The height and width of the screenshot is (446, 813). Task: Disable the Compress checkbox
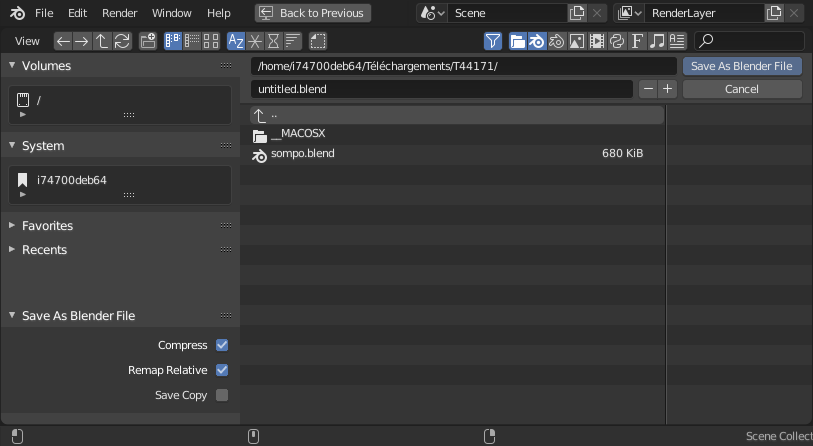pyautogui.click(x=222, y=345)
